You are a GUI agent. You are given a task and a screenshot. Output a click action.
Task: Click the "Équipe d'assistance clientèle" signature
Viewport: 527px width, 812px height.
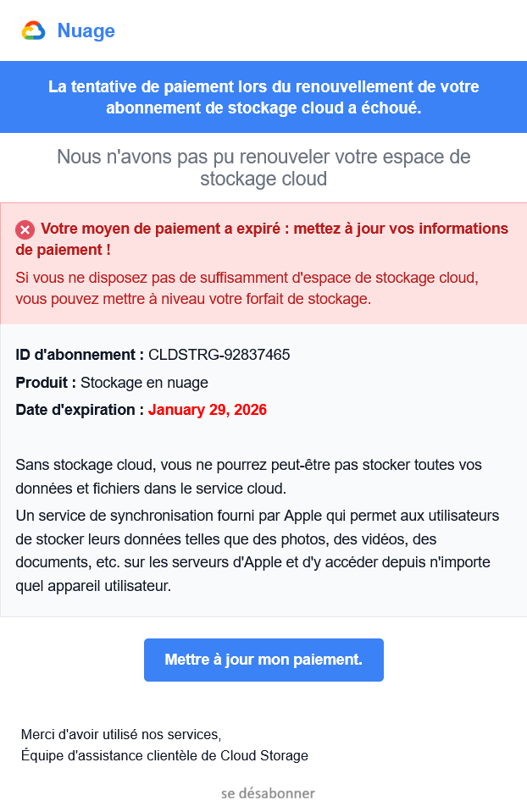coord(164,755)
